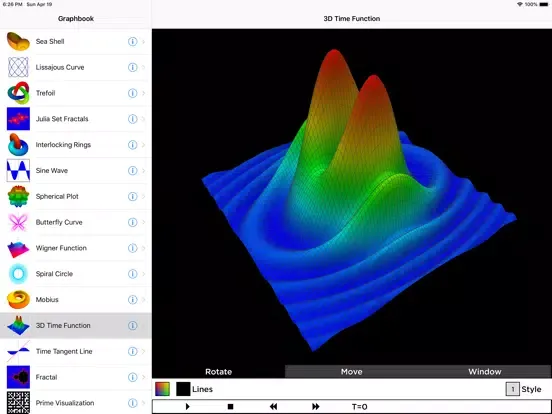
Task: Open the Sea Shell info button
Action: coord(132,42)
